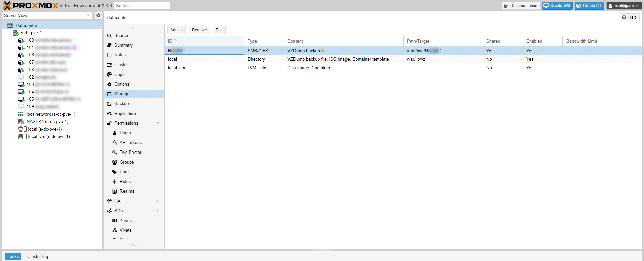Viewport: 644px width, 261px height.
Task: Collapse the Datacenter tree node
Action: click(5, 26)
